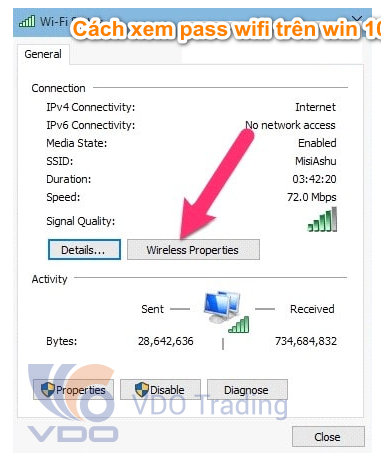Image resolution: width=381 pixels, height=461 pixels.
Task: Click IPv4 Connectivity value Internet
Action: (315, 107)
